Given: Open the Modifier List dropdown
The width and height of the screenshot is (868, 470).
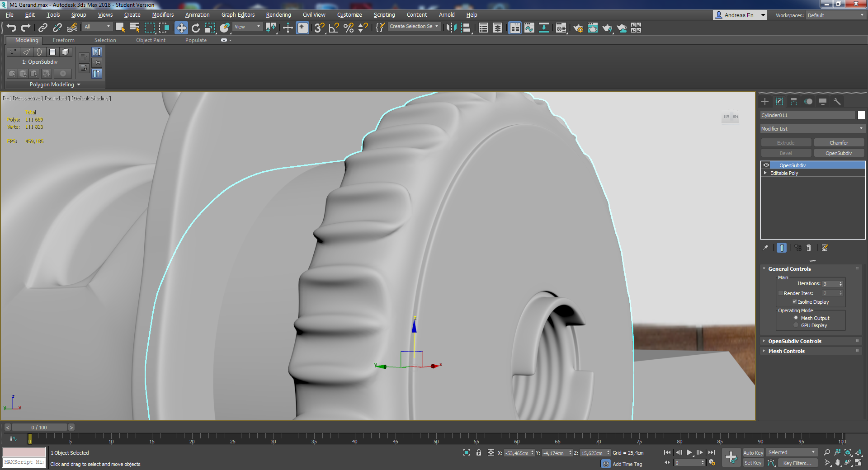Looking at the screenshot, I should click(812, 129).
